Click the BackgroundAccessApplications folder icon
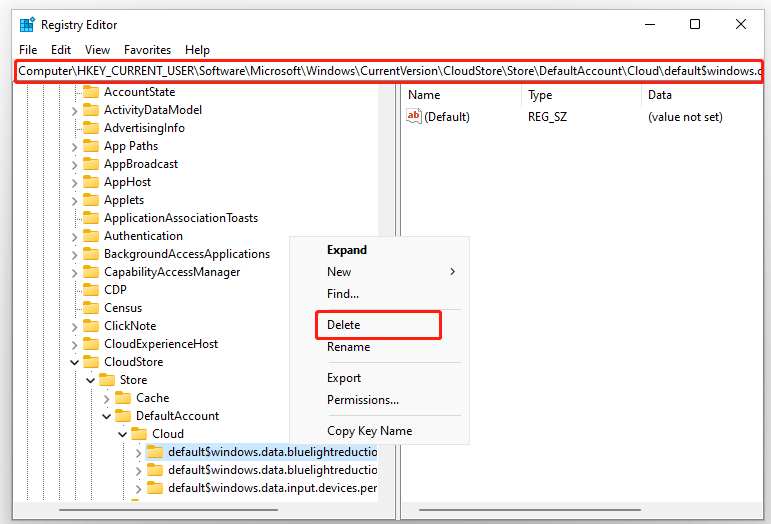Viewport: 771px width, 524px height. click(91, 254)
